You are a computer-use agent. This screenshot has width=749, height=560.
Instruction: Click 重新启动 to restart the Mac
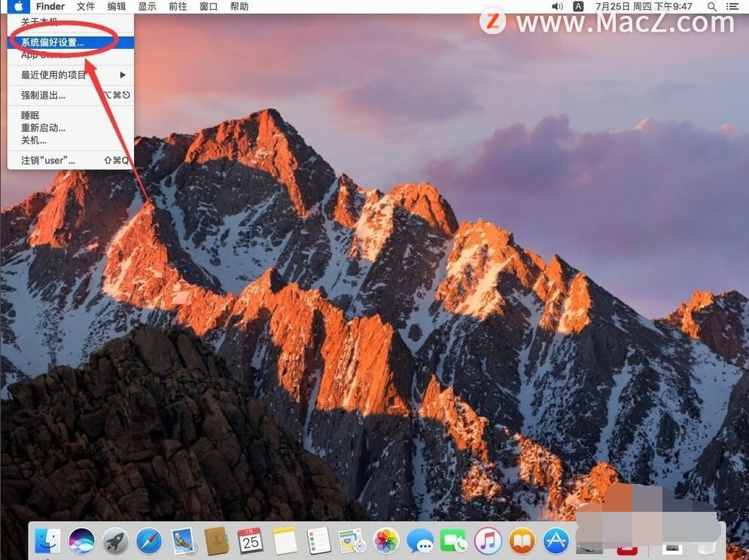pos(43,128)
